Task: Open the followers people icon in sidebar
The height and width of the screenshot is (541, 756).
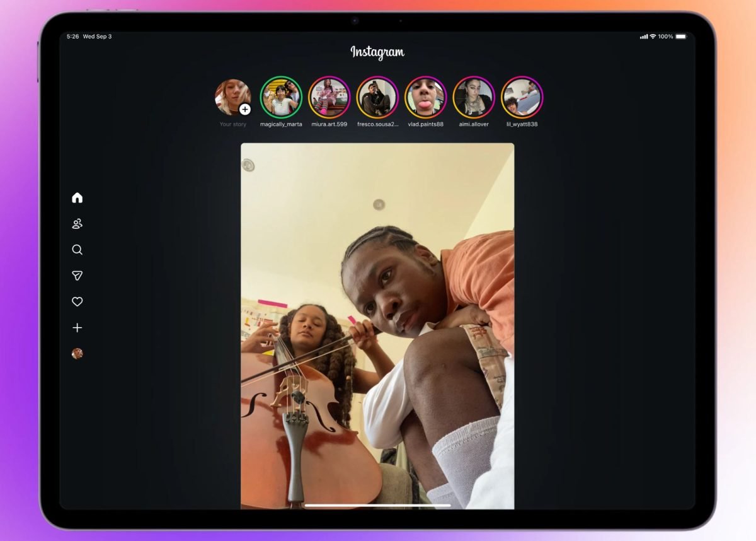Action: (77, 223)
